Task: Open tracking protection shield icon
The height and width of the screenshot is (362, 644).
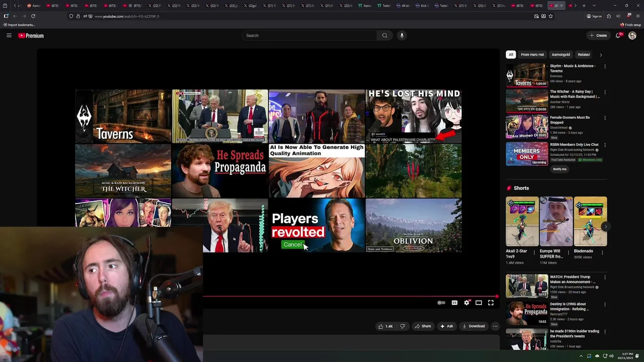Action: click(x=71, y=16)
